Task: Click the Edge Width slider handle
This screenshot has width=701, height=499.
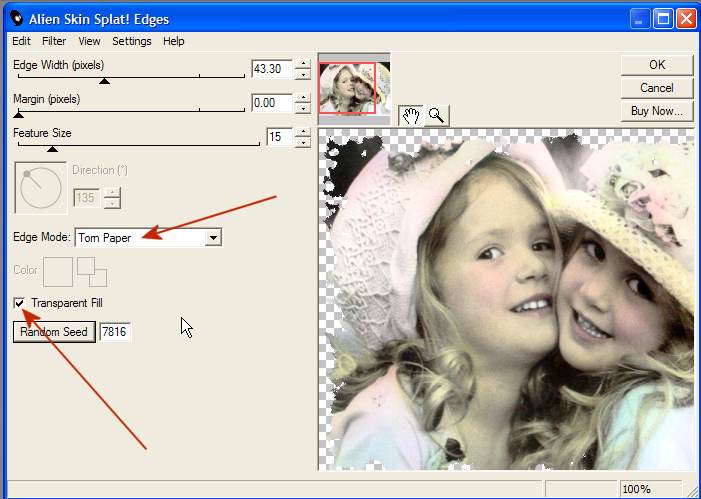Action: (x=104, y=80)
